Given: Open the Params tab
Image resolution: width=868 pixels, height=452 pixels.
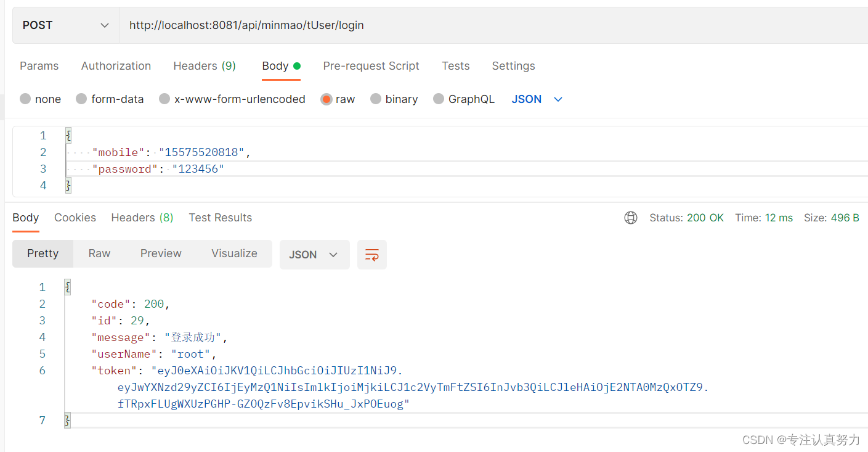Looking at the screenshot, I should 39,66.
